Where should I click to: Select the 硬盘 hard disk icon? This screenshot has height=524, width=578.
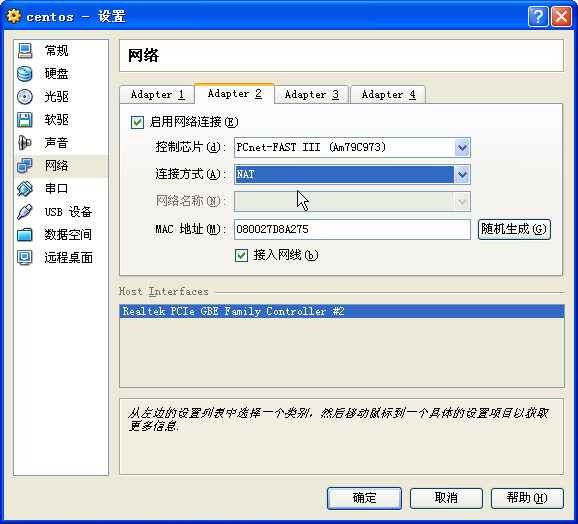click(x=25, y=74)
